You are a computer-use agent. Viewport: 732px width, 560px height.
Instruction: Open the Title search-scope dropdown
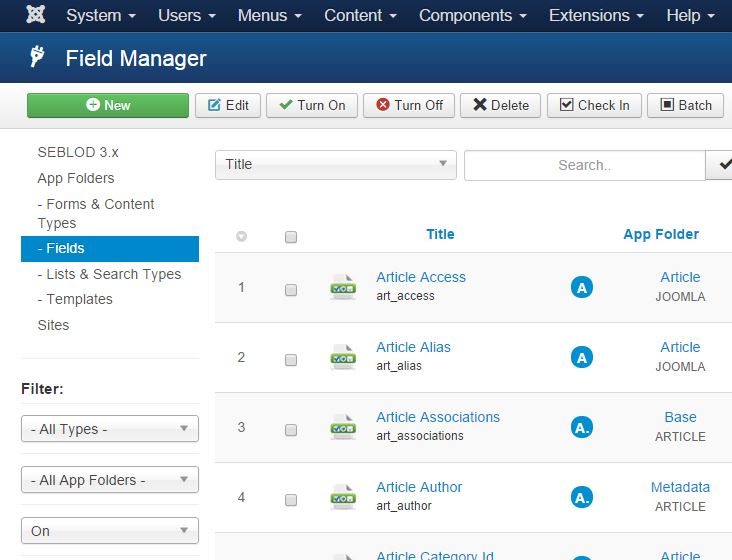tap(336, 164)
